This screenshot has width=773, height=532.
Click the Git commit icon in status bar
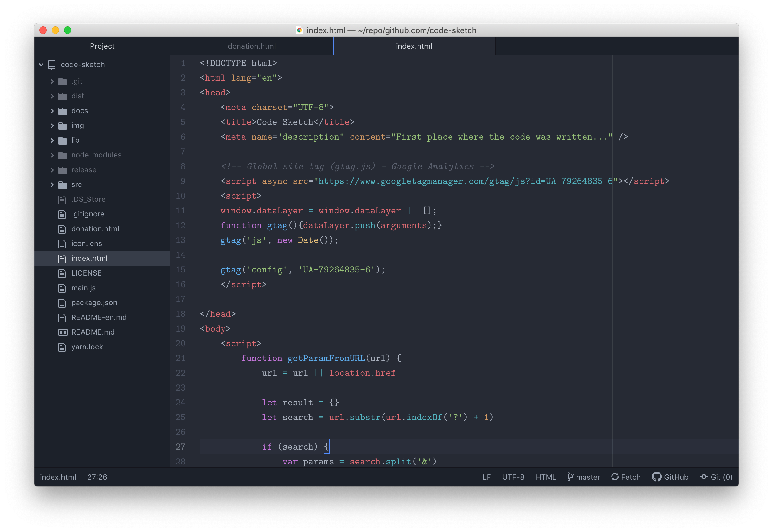(704, 477)
